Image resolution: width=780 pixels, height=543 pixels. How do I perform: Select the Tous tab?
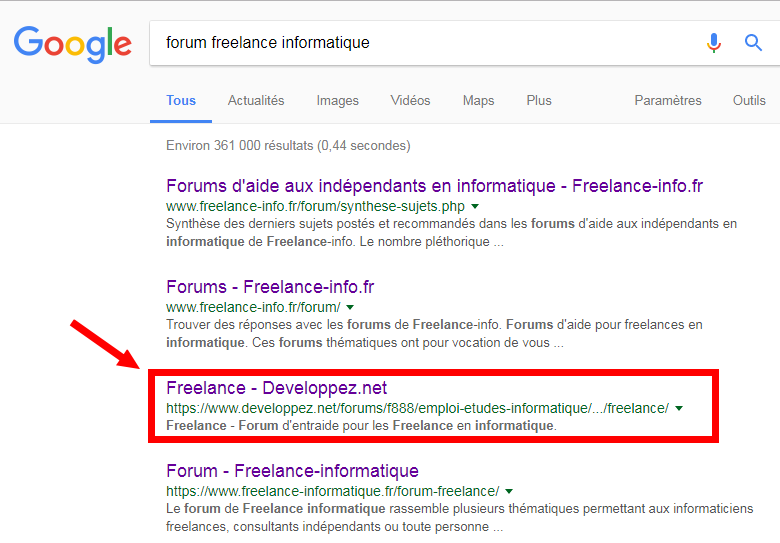[181, 100]
